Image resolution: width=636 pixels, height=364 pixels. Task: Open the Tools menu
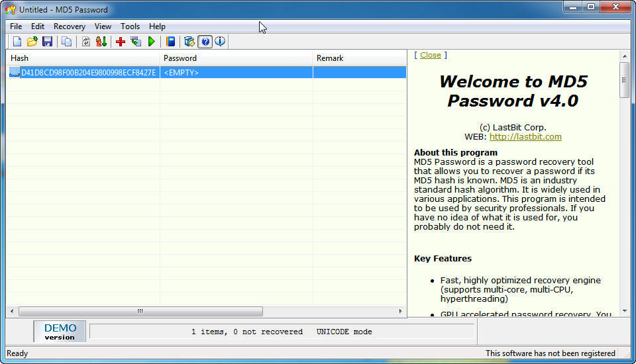130,26
